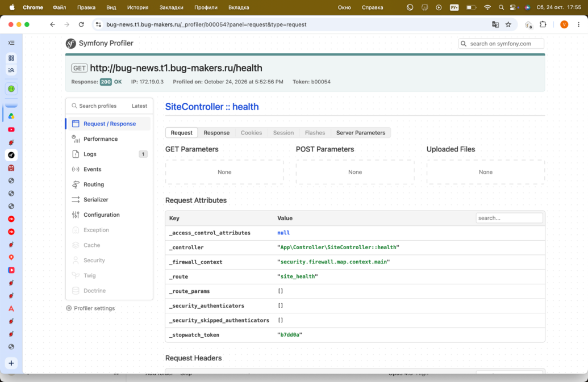This screenshot has width=588, height=382.
Task: Collapse the browser vertical tab sidebar
Action: tap(11, 43)
